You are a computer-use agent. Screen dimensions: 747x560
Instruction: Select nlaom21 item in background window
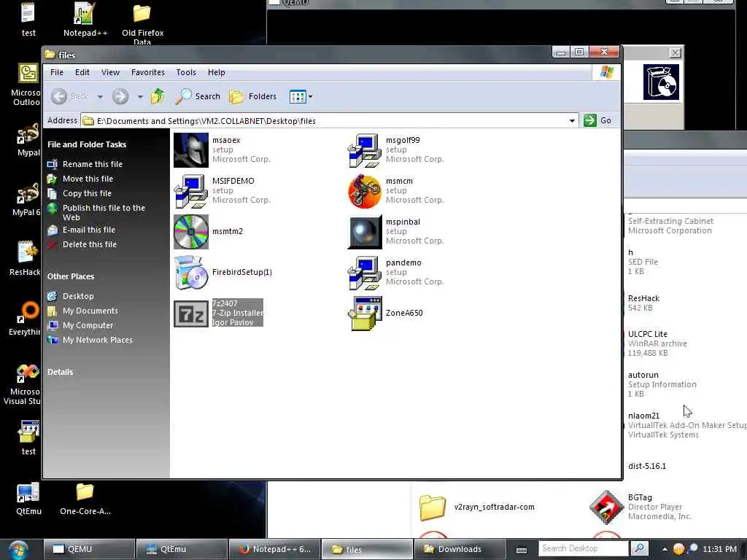(x=686, y=425)
